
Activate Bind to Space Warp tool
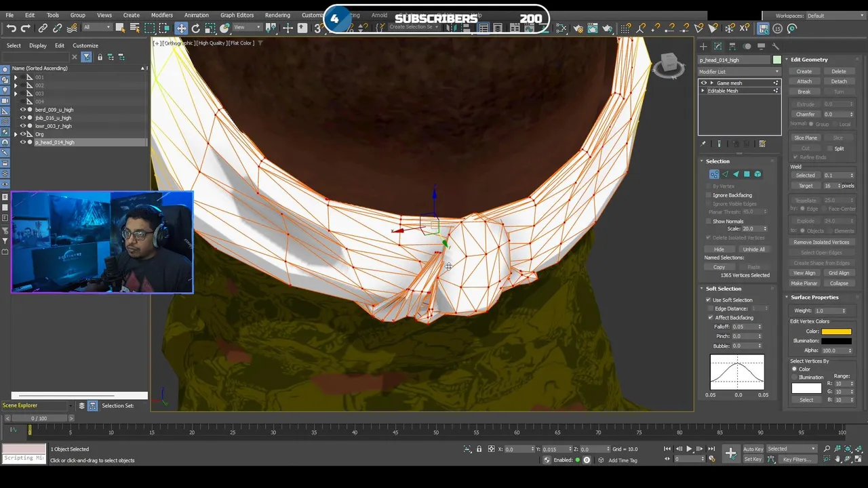coord(71,28)
